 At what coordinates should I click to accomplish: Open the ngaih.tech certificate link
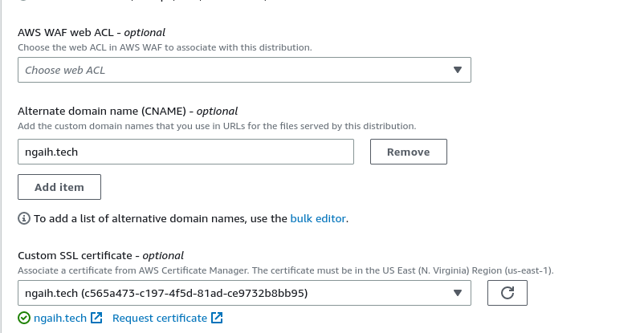click(60, 318)
